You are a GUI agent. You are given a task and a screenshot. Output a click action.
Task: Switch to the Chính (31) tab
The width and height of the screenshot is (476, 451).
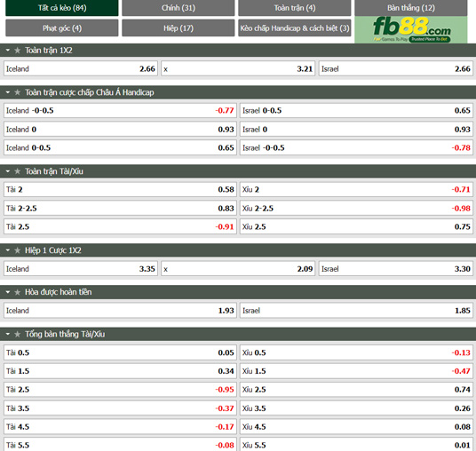(178, 8)
